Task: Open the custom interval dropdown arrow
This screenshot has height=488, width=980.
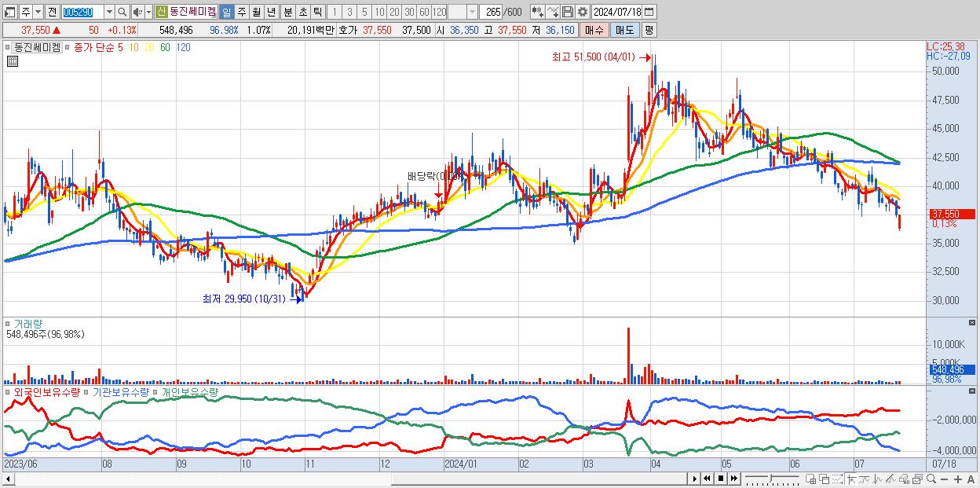Action: coord(472,12)
